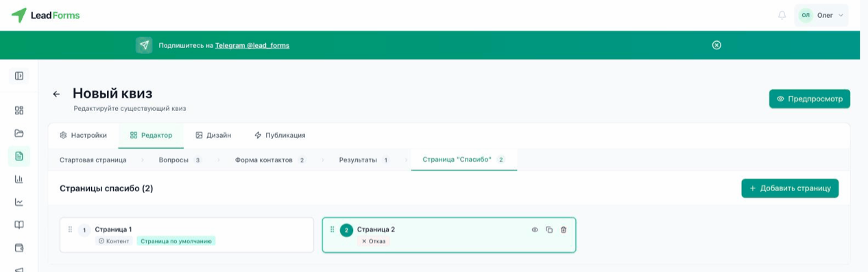
Task: Preview Страница 2 with the eye icon
Action: [x=535, y=230]
